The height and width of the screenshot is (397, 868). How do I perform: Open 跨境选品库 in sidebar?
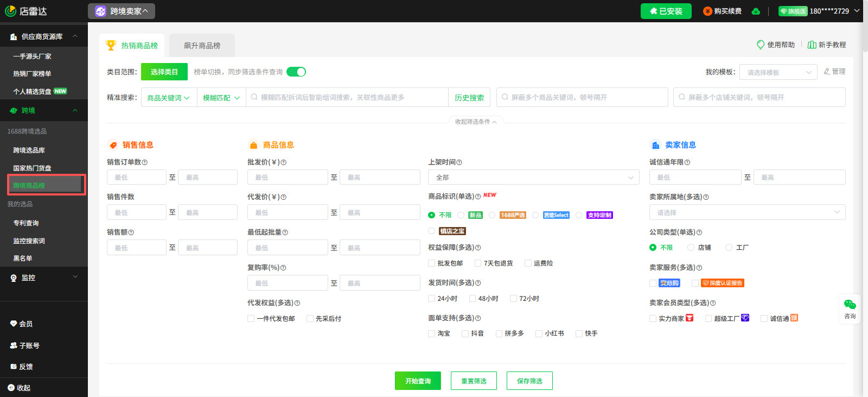29,150
